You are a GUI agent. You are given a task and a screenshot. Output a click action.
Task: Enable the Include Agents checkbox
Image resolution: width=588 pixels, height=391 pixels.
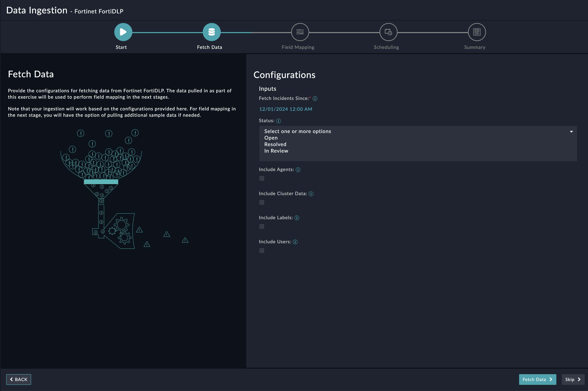click(262, 178)
